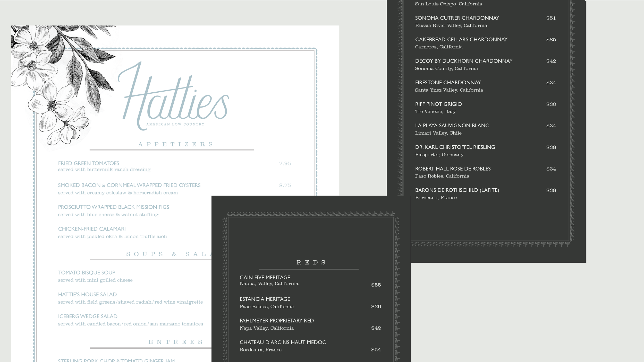The width and height of the screenshot is (644, 362).
Task: Click the Fried Green Tomatoes item
Action: (x=88, y=163)
